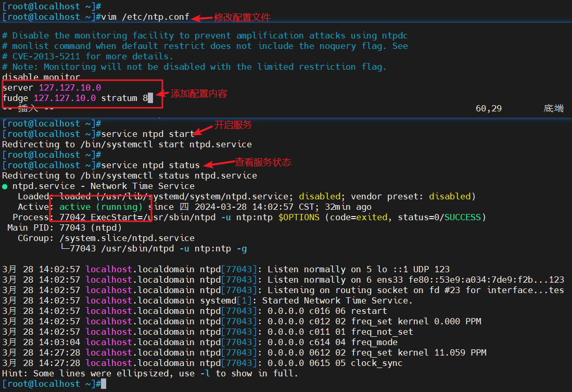Click the green status dot beside ntpd.service

[5, 186]
